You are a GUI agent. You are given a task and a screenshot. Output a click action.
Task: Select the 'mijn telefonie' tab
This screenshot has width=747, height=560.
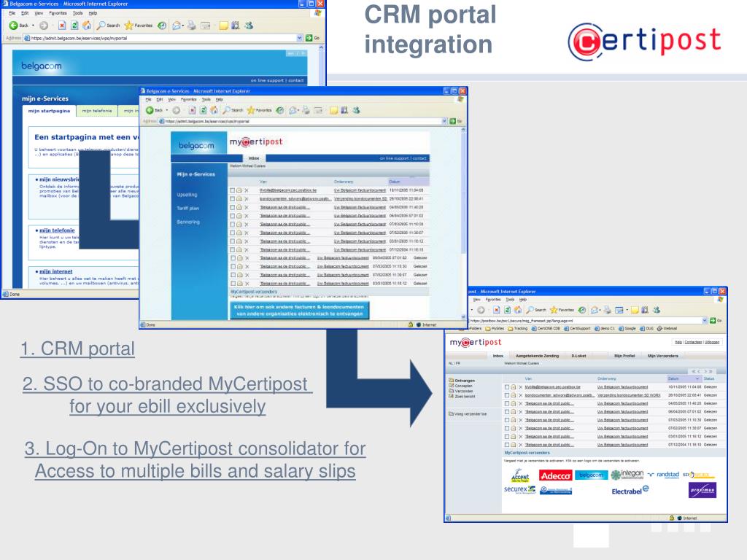97,111
